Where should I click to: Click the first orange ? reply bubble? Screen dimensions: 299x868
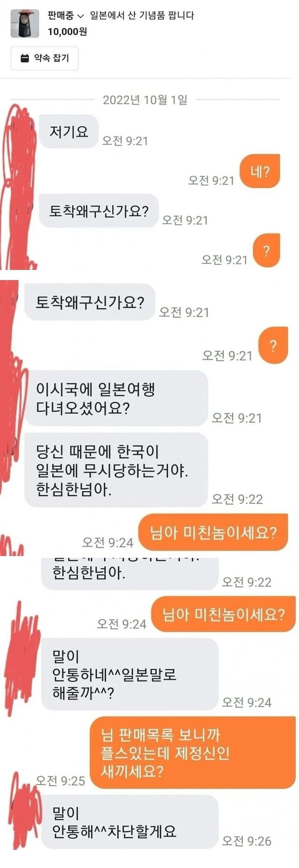[266, 251]
